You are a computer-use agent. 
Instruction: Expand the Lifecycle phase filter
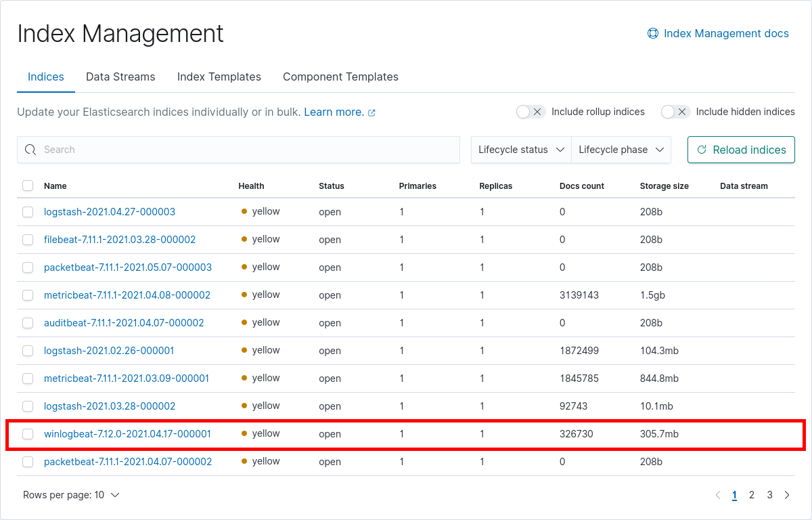(621, 150)
